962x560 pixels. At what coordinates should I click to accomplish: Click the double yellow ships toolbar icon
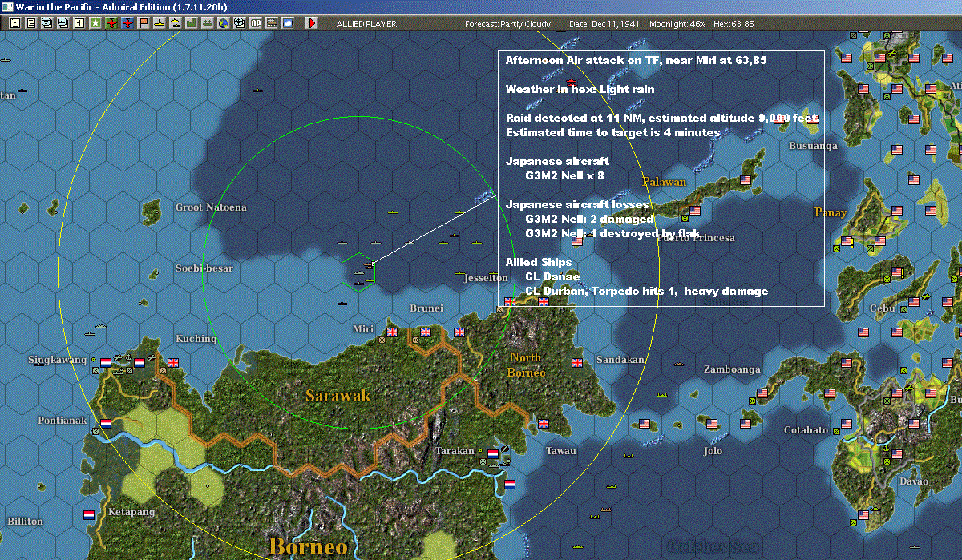coord(176,23)
